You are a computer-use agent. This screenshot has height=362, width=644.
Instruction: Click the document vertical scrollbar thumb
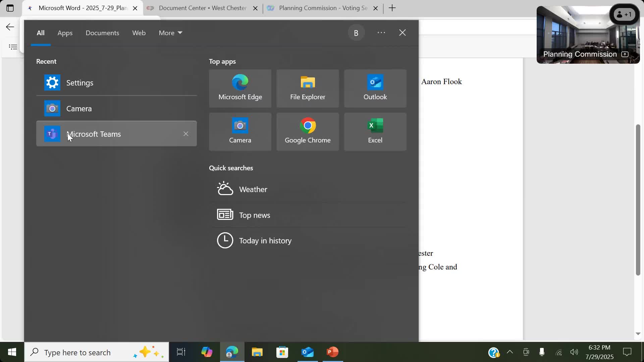[x=638, y=200]
